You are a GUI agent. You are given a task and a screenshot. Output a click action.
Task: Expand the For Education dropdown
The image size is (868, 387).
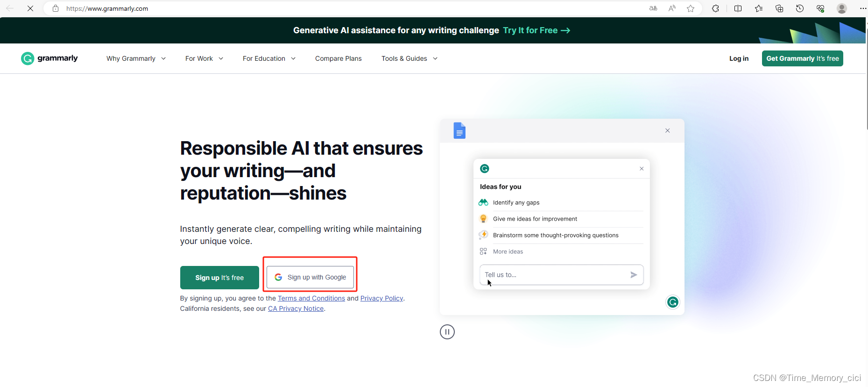pos(269,58)
